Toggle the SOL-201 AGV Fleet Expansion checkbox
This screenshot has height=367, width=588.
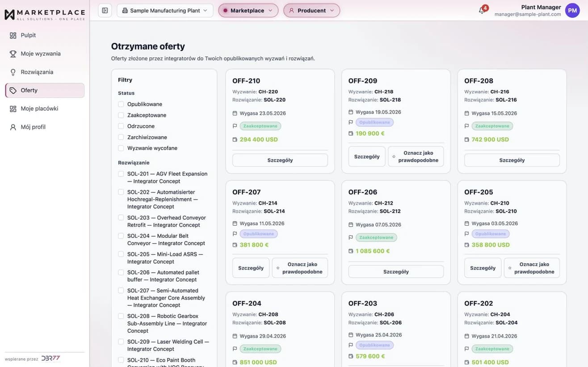point(121,174)
